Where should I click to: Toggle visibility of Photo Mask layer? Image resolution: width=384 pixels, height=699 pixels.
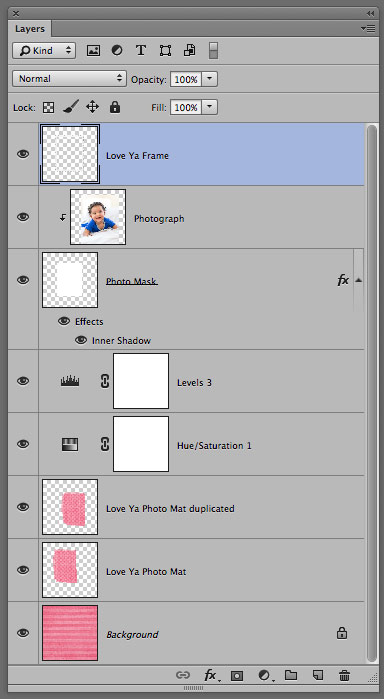(x=23, y=280)
